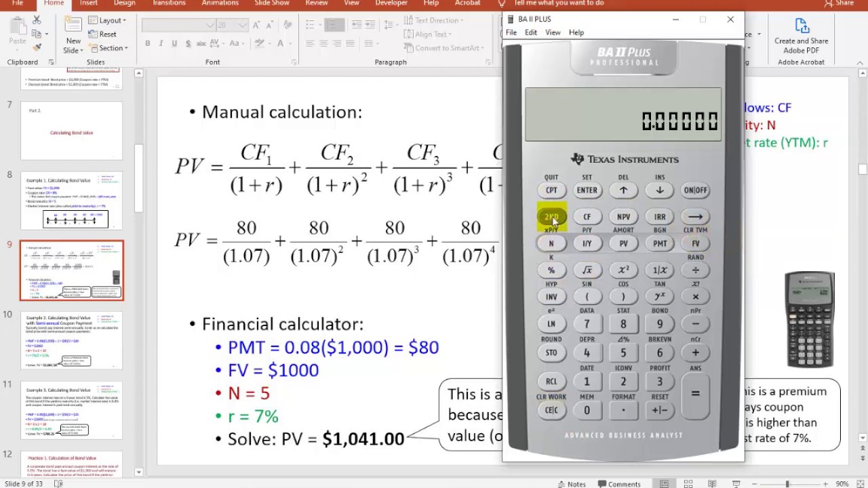868x488 pixels.
Task: Open the Design ribbon tab
Action: pos(124,3)
